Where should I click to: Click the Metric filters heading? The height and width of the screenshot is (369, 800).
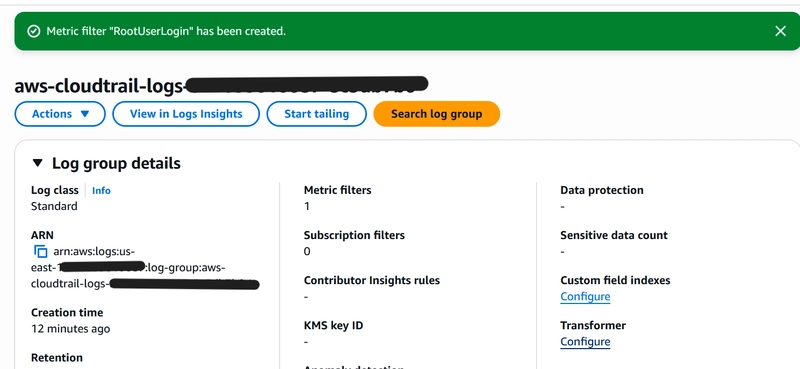click(x=337, y=190)
